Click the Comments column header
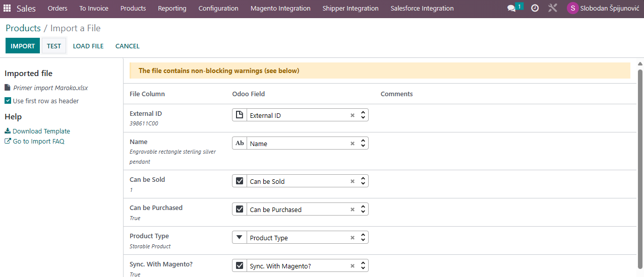This screenshot has height=277, width=644. point(397,94)
